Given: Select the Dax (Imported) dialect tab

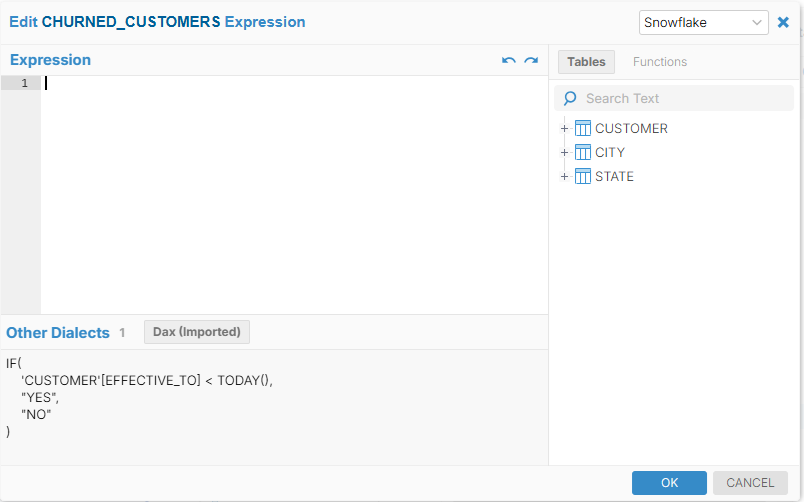Looking at the screenshot, I should pos(197,332).
